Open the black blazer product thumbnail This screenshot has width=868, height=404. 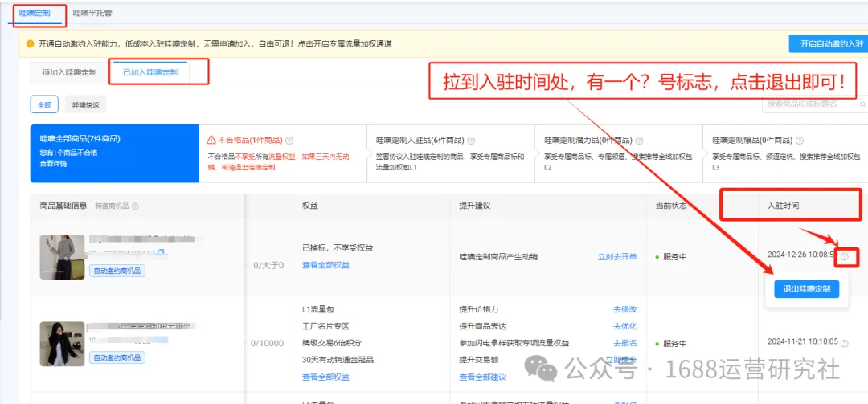(62, 344)
